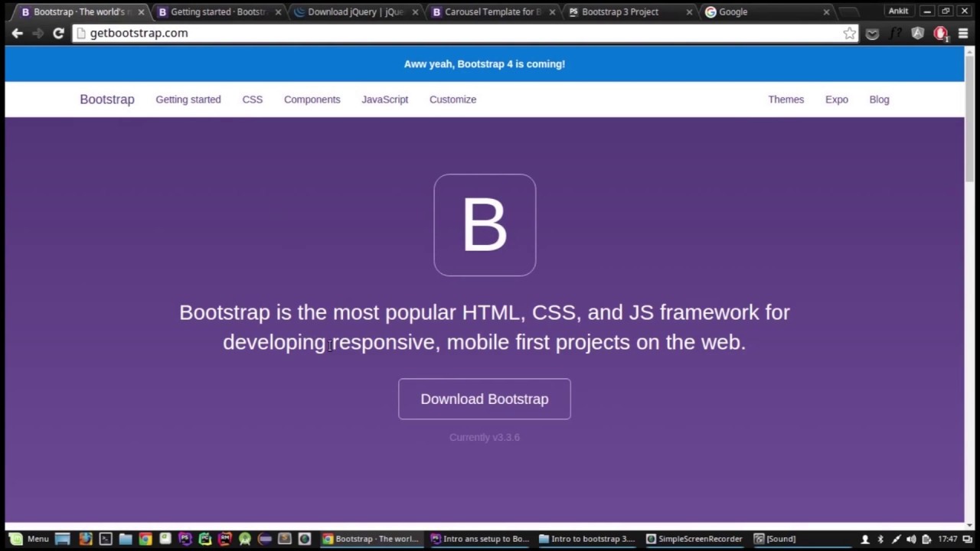The width and height of the screenshot is (980, 551).
Task: Bookmark this page with the star icon
Action: 849,33
